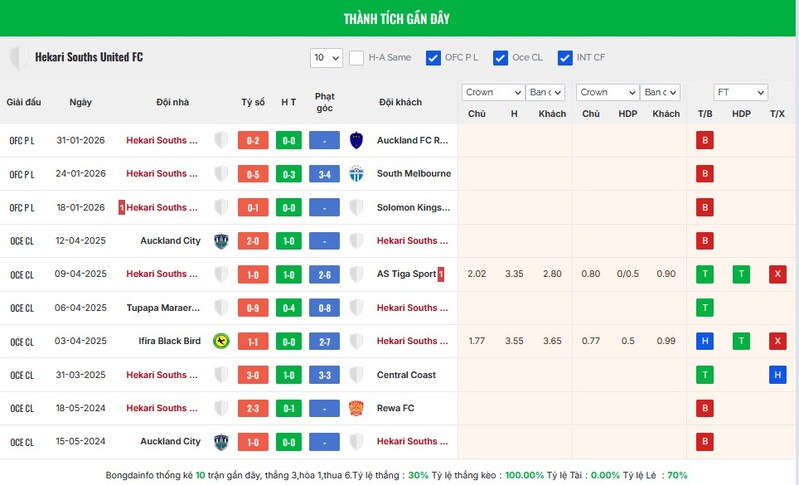Click the red 0-2 score box

point(253,141)
